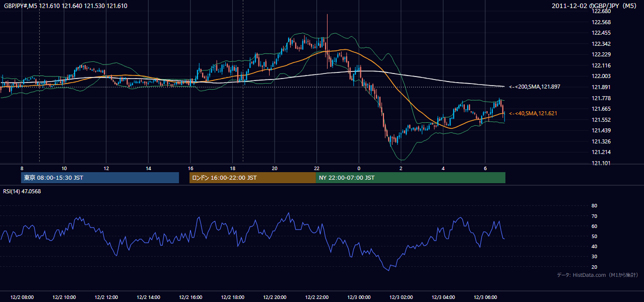Click the price axis value 122.342
The width and height of the screenshot is (644, 302).
point(602,44)
